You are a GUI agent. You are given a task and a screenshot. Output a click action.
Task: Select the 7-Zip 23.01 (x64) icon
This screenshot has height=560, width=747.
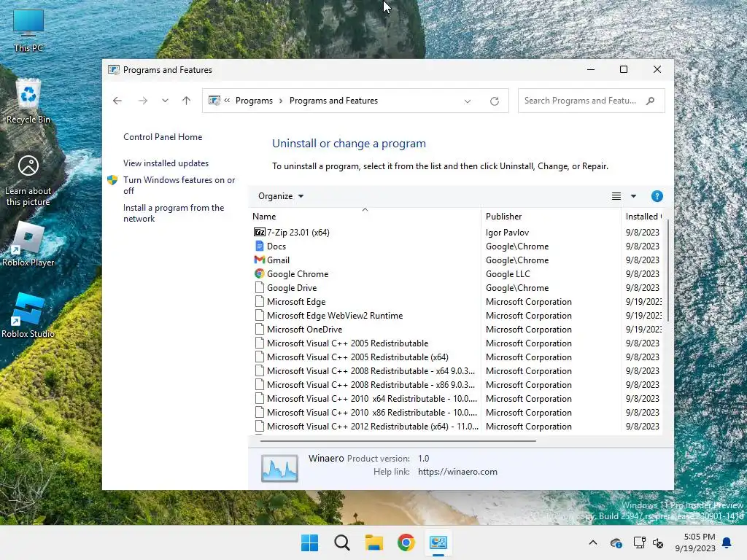pos(259,233)
